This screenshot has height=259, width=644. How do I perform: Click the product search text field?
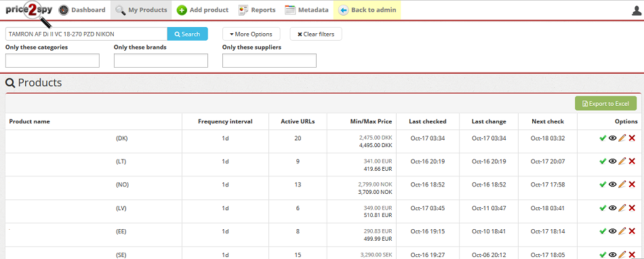click(x=86, y=34)
